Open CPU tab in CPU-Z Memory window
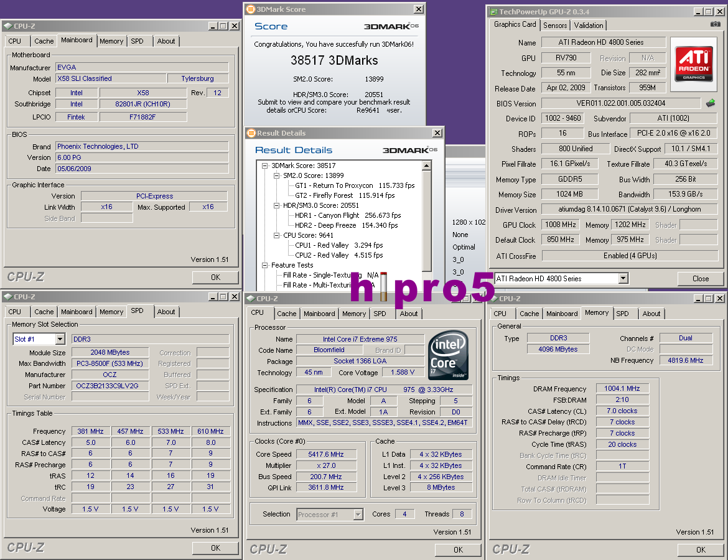 500,314
